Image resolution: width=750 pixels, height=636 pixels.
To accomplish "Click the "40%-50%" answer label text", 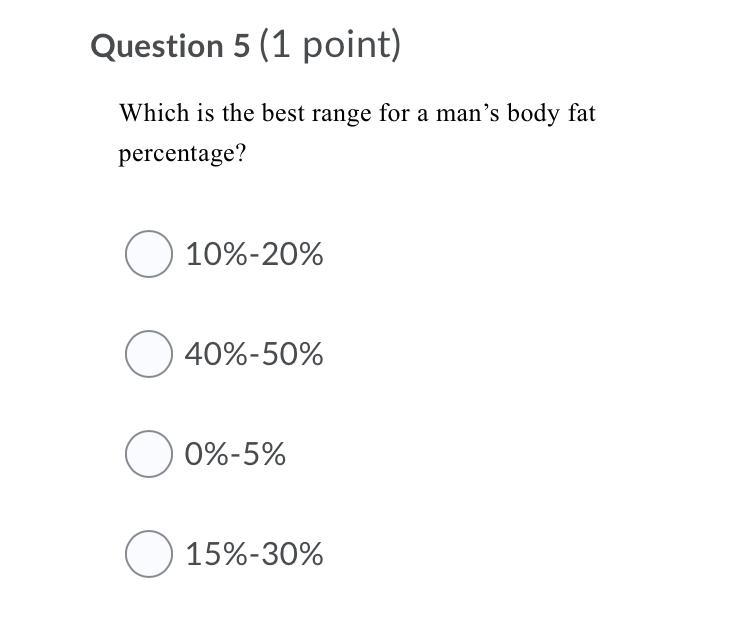I will [x=254, y=354].
